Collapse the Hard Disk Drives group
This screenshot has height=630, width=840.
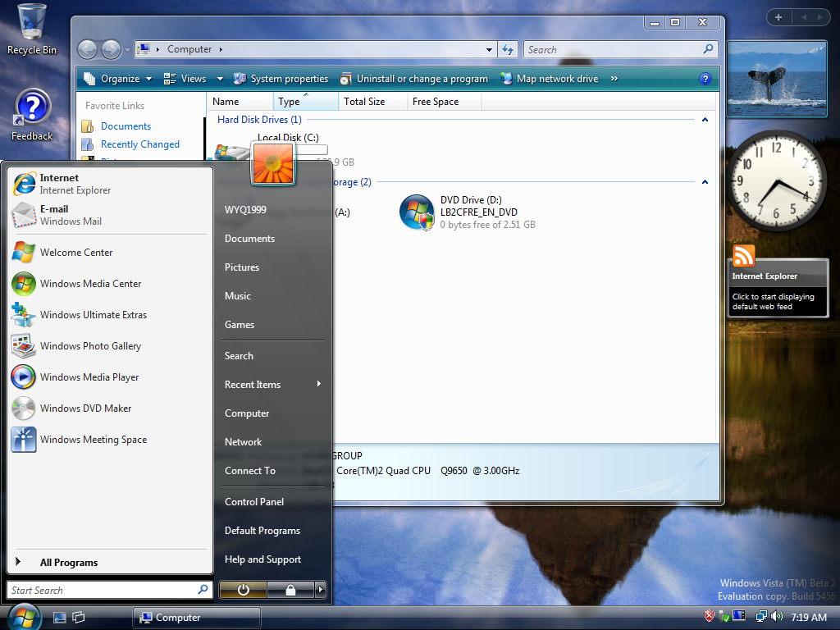[x=704, y=120]
